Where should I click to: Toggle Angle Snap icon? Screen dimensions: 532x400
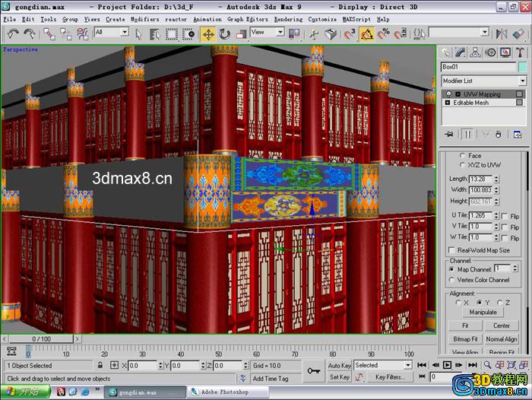pos(367,34)
